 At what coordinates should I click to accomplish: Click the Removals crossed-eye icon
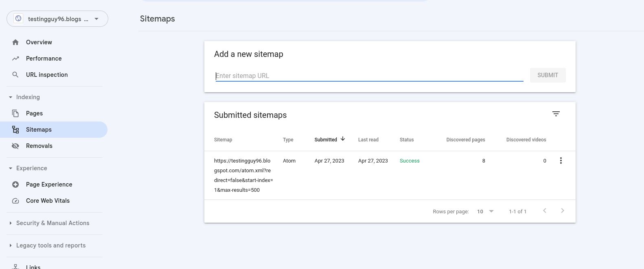click(x=15, y=146)
